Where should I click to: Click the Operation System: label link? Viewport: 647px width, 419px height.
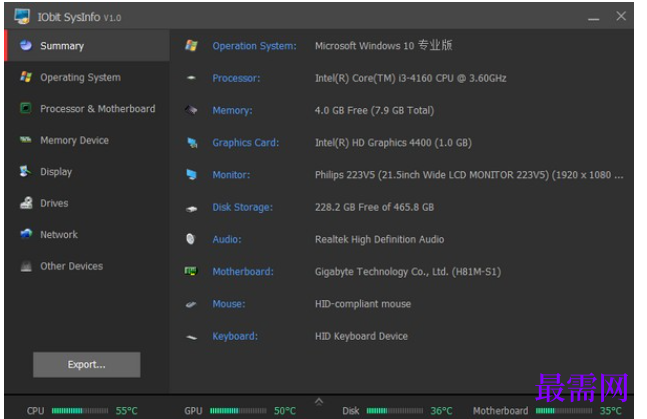pyautogui.click(x=254, y=46)
